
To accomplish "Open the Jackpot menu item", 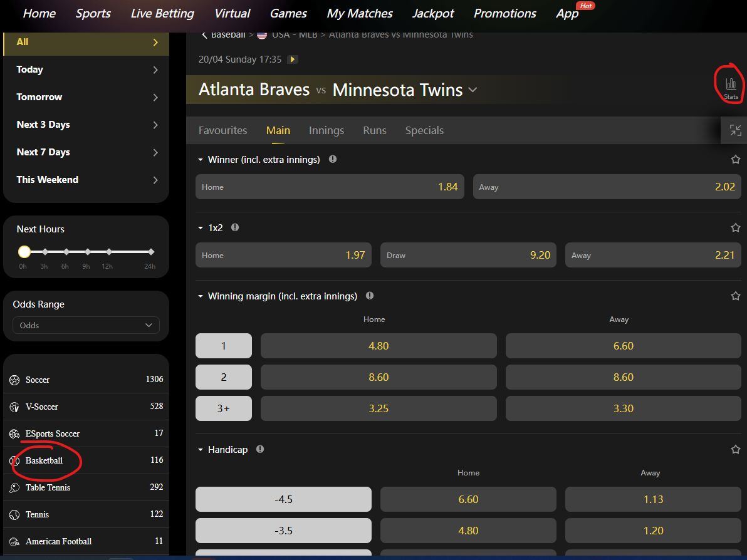I will click(433, 13).
